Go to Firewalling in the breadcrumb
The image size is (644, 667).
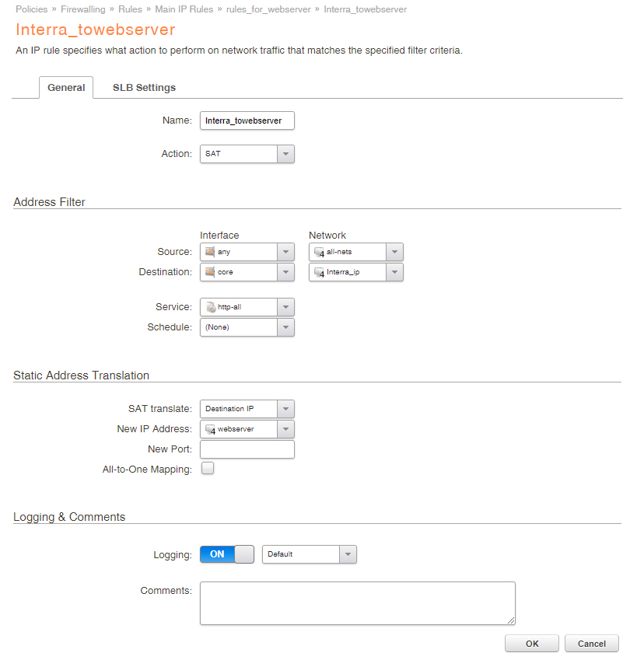tap(83, 9)
